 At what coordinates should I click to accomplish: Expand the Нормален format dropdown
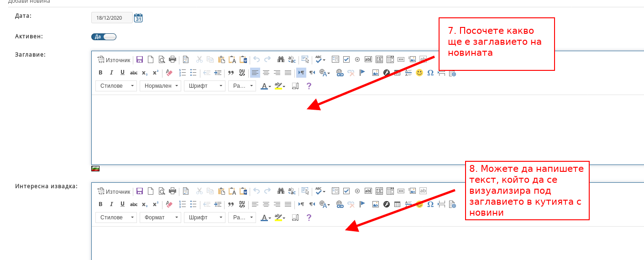(x=160, y=86)
